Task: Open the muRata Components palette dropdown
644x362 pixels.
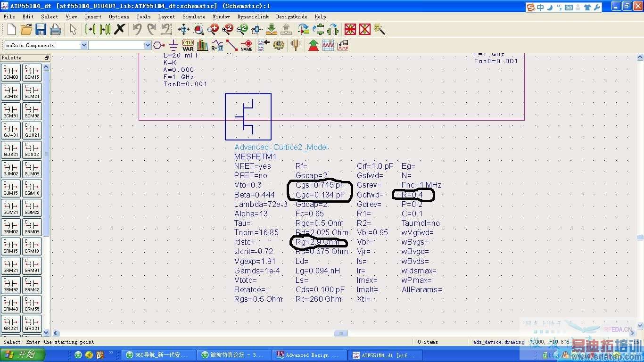Action: [x=84, y=45]
